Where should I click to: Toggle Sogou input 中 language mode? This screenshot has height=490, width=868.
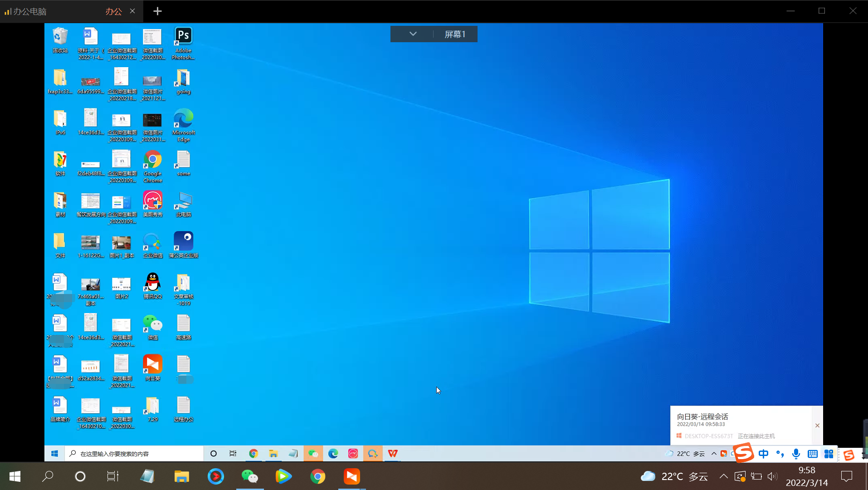point(763,454)
